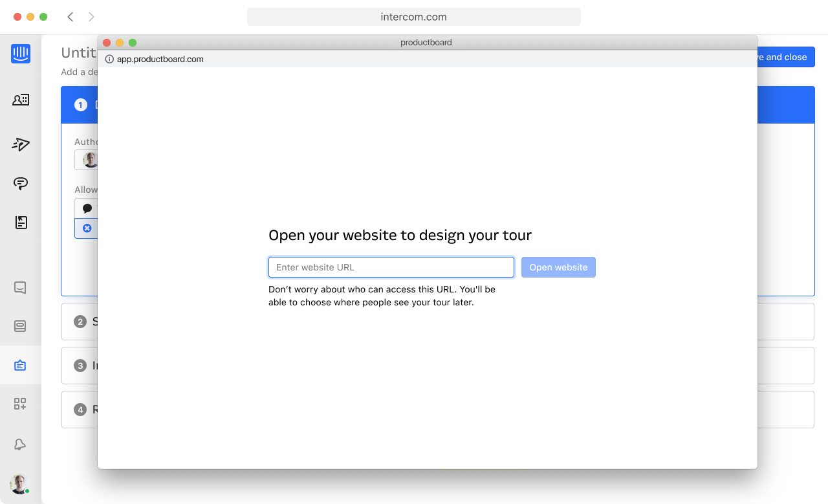828x504 pixels.
Task: Open the Outbound paper-plane icon in sidebar
Action: click(x=21, y=144)
